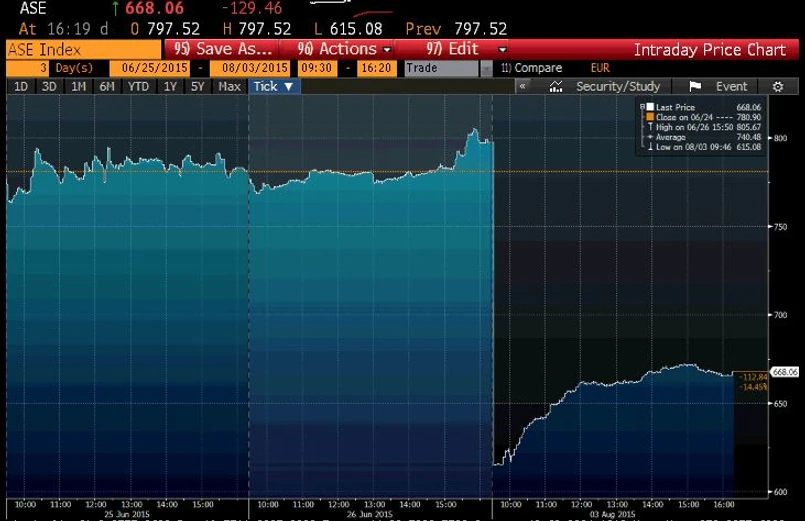Open the Actions dropdown menu

click(x=343, y=49)
